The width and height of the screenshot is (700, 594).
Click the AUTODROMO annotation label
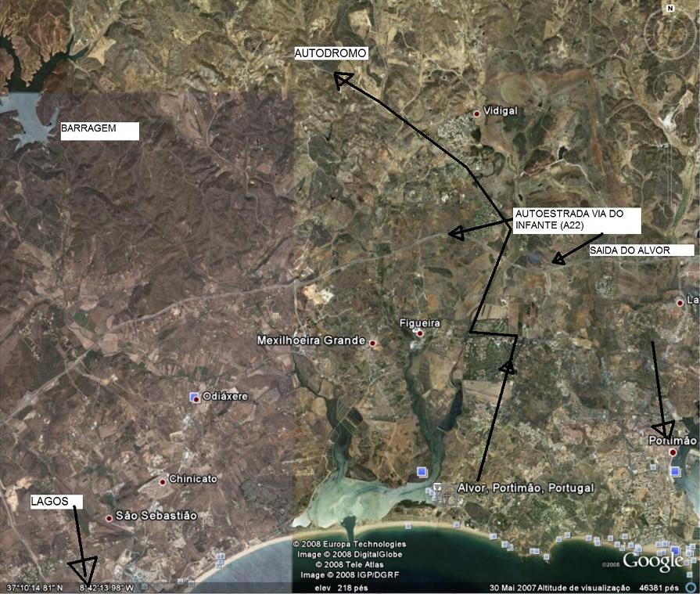330,53
